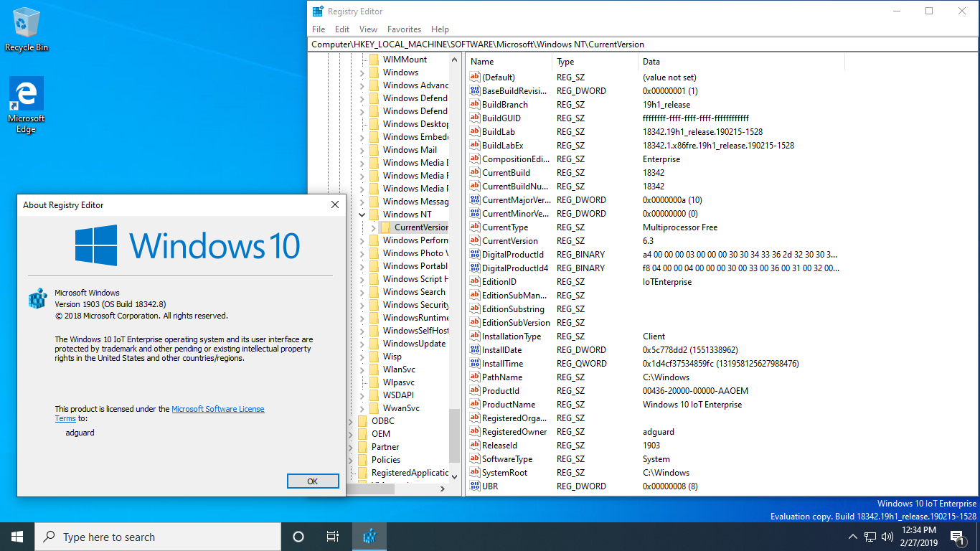
Task: Open the Microsoft Edge desktop shortcut
Action: tap(26, 105)
